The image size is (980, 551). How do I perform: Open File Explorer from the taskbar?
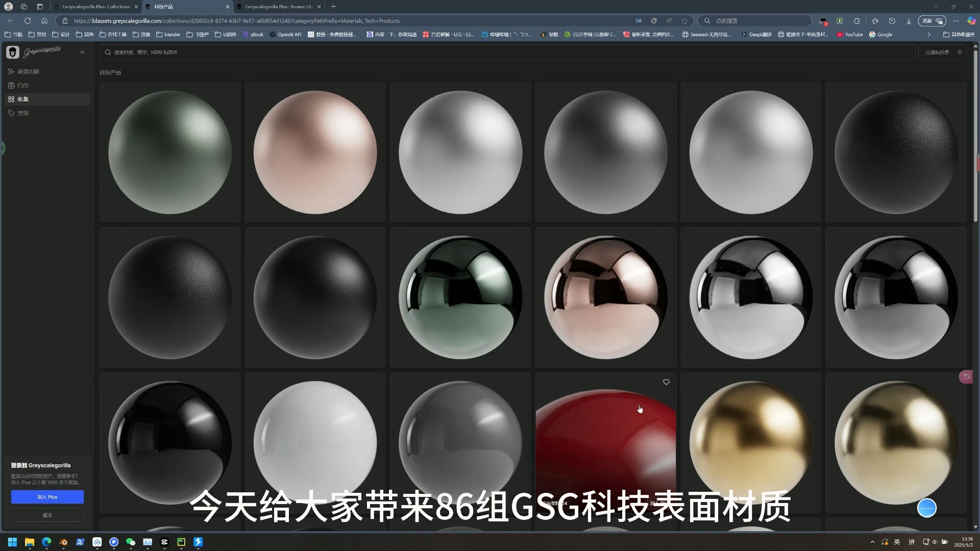(x=30, y=542)
